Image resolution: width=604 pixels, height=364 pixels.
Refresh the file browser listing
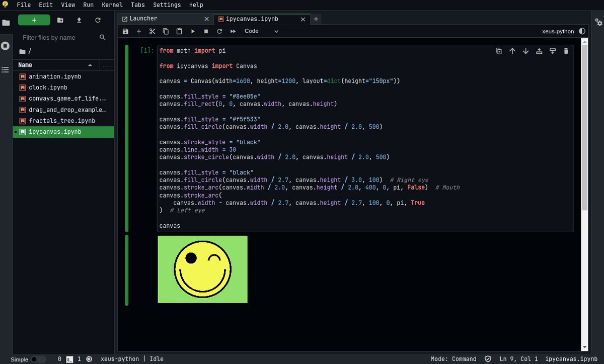click(98, 20)
